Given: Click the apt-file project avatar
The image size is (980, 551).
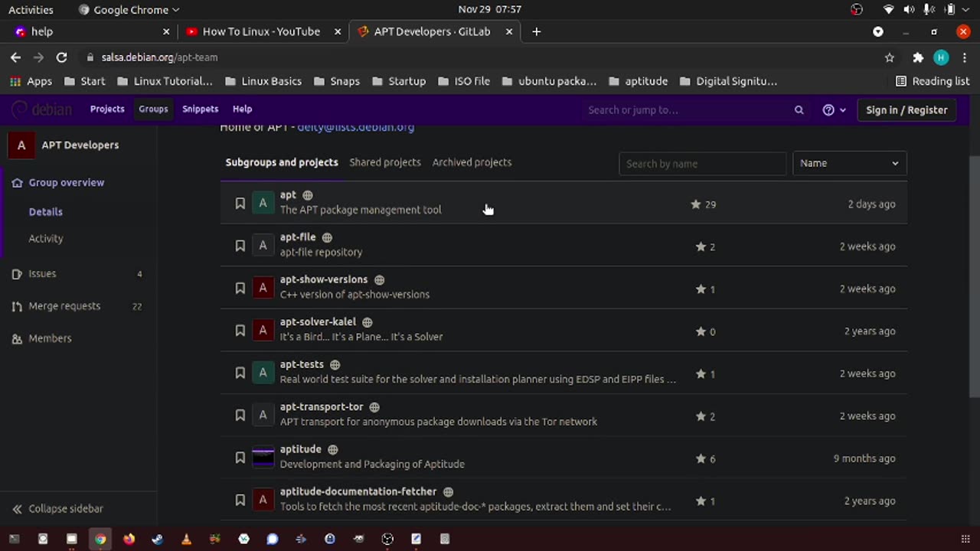Looking at the screenshot, I should pos(263,246).
